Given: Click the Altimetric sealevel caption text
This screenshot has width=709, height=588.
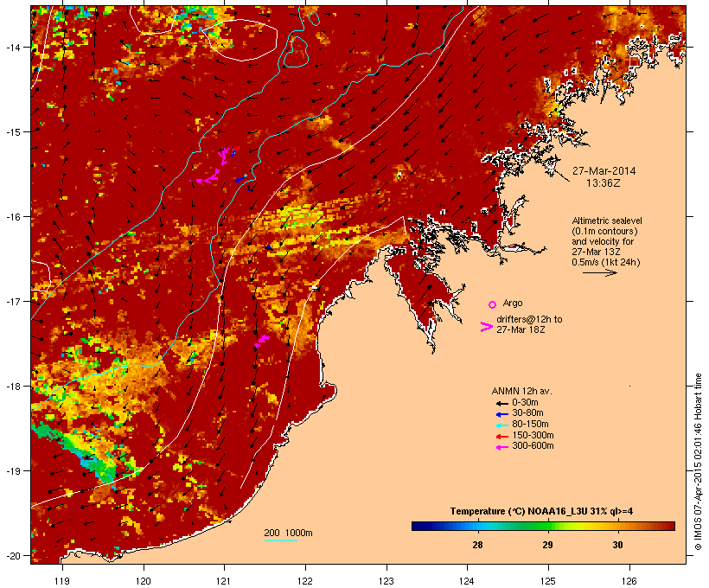Looking at the screenshot, I should tap(607, 220).
